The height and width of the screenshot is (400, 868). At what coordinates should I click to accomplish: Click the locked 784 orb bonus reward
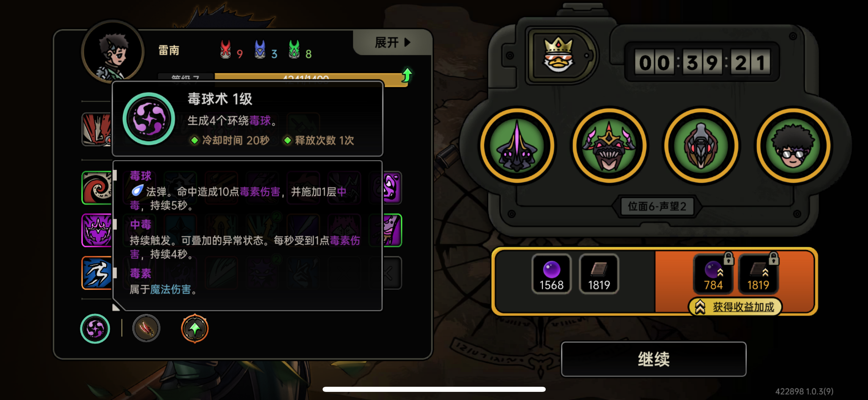pos(713,274)
